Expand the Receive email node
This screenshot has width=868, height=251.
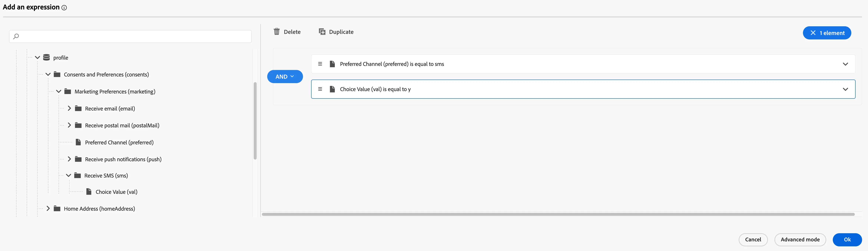69,108
